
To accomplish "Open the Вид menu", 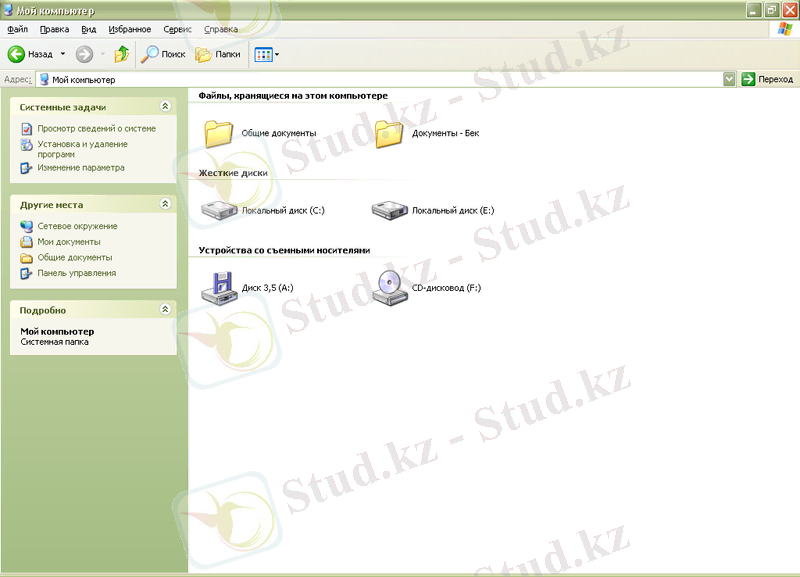I will [x=88, y=30].
